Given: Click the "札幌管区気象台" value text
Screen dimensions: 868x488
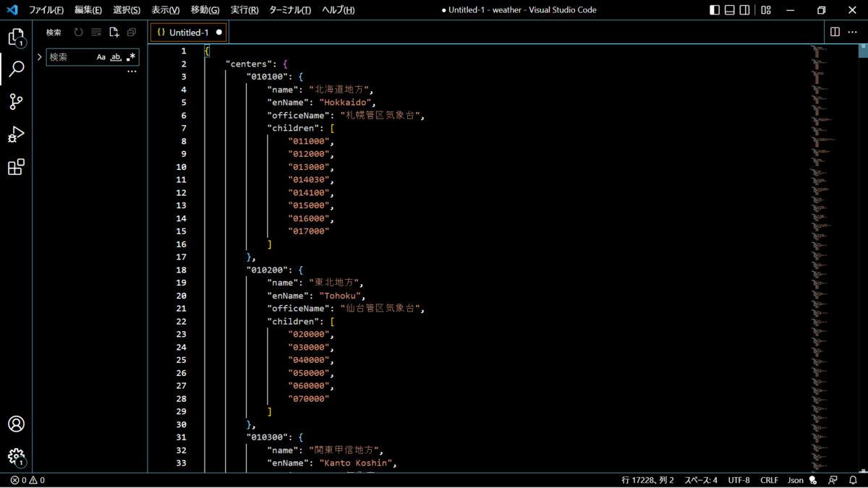Looking at the screenshot, I should [381, 116].
